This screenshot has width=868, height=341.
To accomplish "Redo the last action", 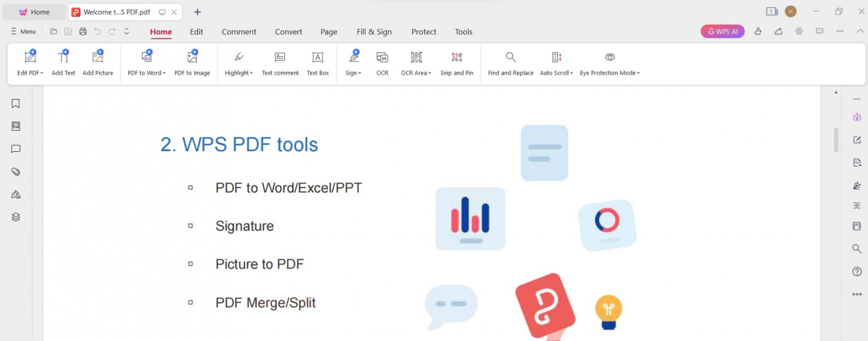I will pyautogui.click(x=112, y=31).
